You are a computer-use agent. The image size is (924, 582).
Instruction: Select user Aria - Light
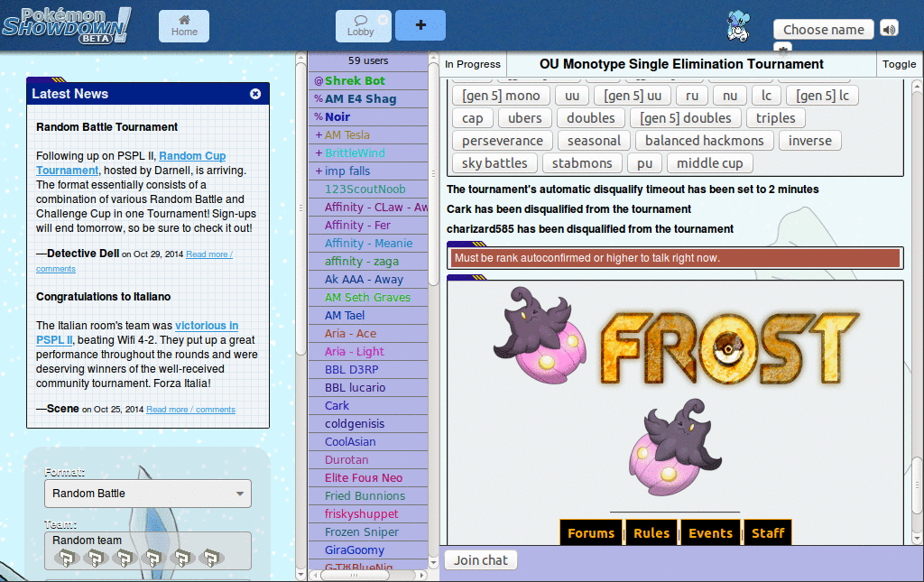368,352
